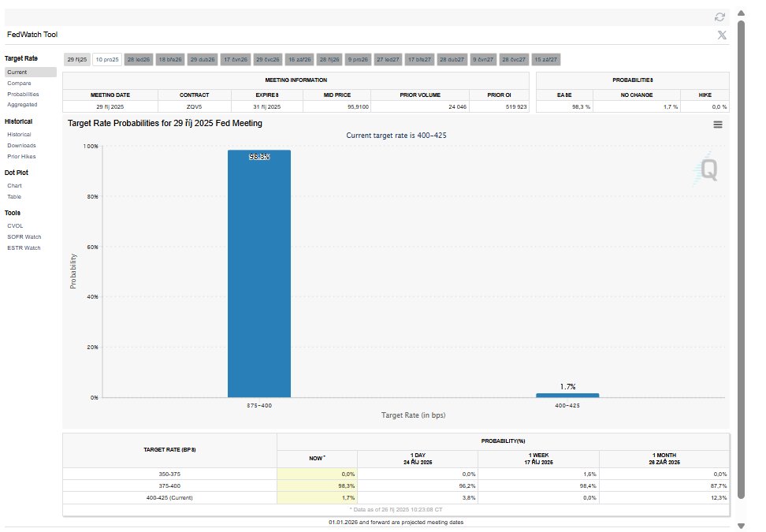Open the CVOL tool link
Image resolution: width=766 pixels, height=532 pixels.
pyautogui.click(x=15, y=226)
